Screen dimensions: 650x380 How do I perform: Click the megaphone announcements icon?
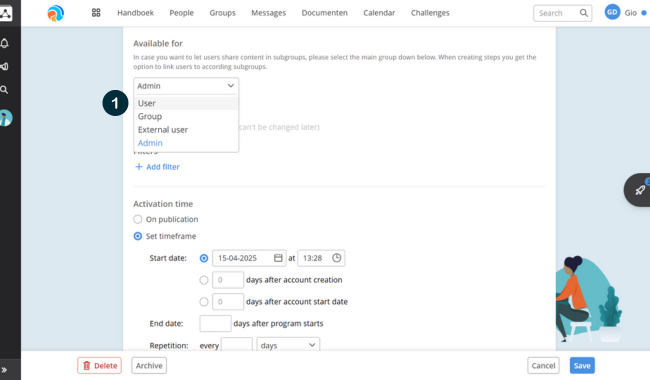click(5, 66)
